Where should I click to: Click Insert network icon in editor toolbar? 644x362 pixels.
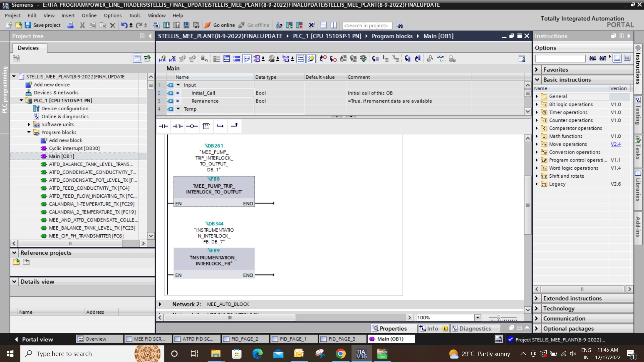point(162,59)
